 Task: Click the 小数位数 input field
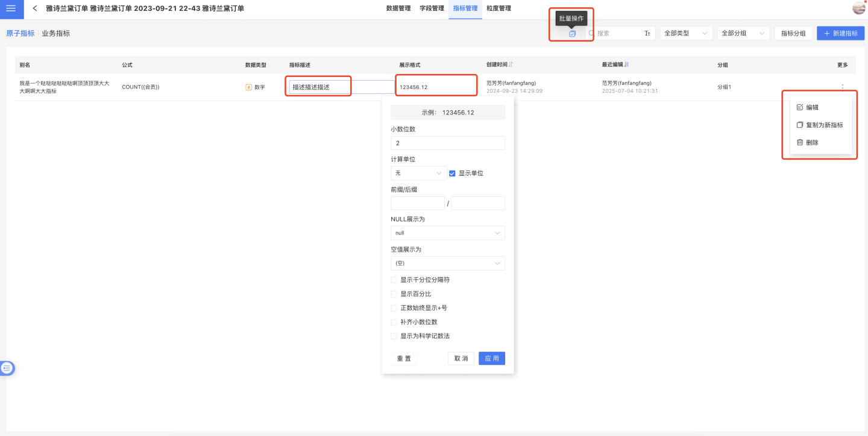[447, 143]
